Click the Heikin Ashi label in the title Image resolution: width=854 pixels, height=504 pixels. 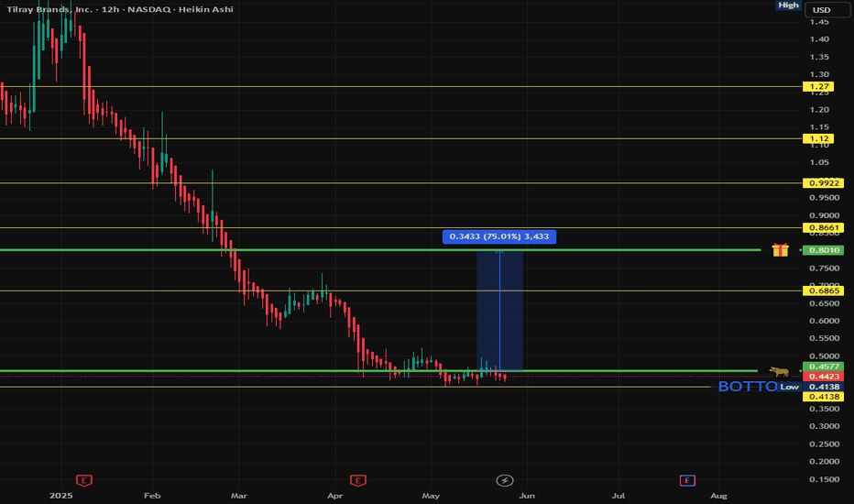click(x=206, y=9)
